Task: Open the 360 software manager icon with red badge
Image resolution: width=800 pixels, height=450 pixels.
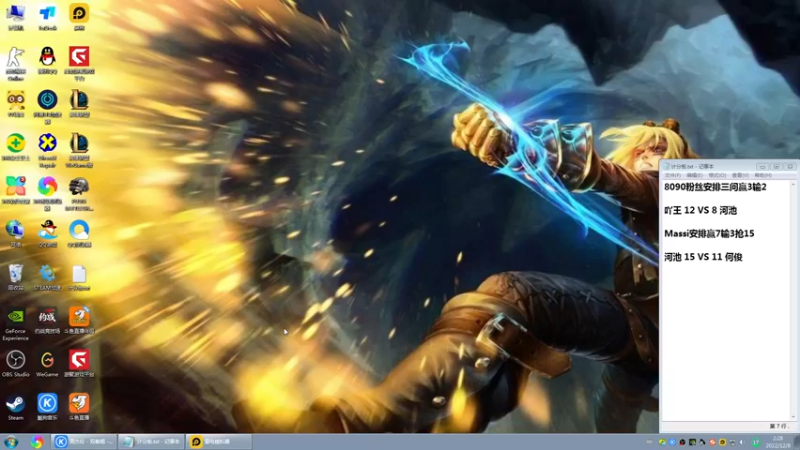Action: pyautogui.click(x=16, y=190)
